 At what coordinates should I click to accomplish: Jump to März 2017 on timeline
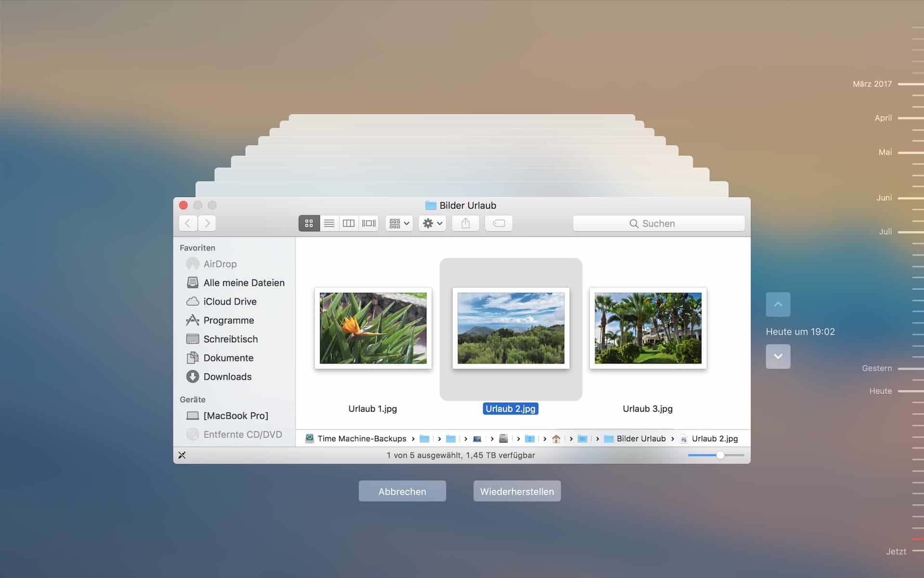click(872, 84)
